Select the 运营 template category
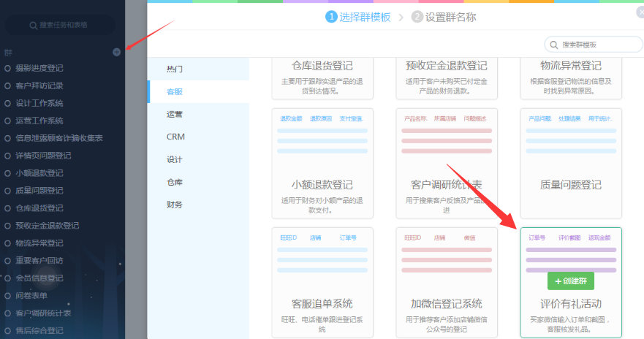This screenshot has width=644, height=339. 198,114
